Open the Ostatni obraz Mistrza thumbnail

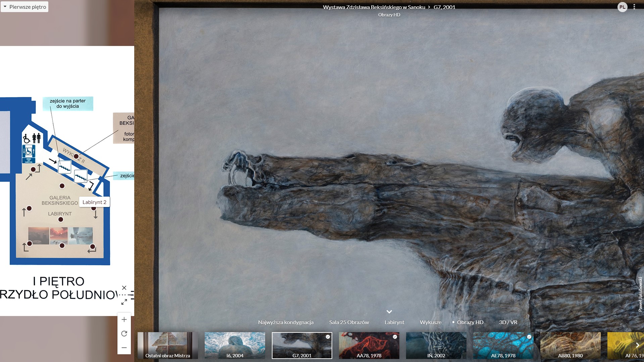167,345
